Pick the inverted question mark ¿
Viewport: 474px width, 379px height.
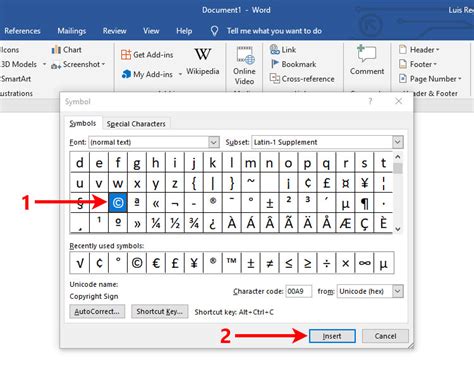click(213, 222)
